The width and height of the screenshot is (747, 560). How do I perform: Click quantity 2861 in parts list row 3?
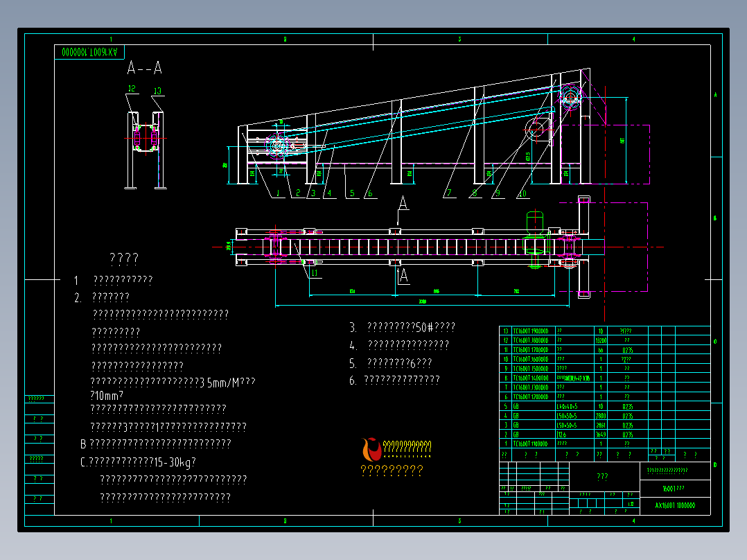click(601, 425)
